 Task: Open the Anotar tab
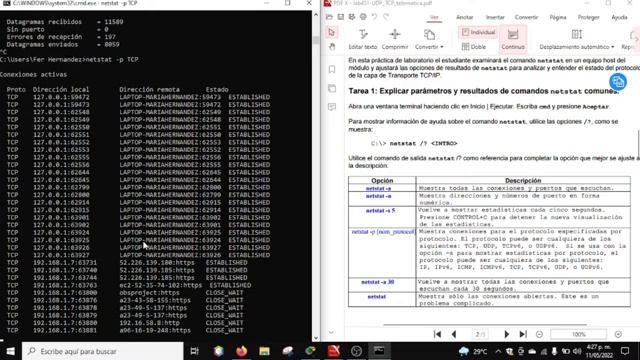point(464,17)
